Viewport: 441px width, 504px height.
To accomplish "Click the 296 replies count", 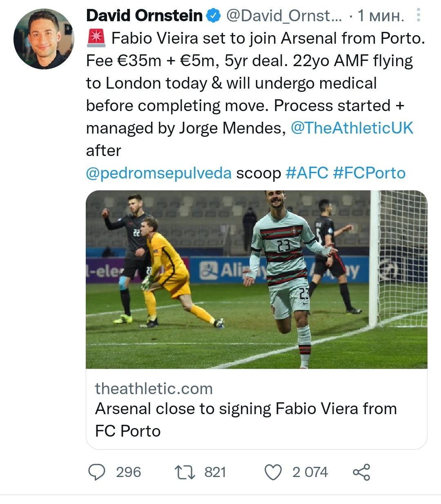I will (128, 472).
